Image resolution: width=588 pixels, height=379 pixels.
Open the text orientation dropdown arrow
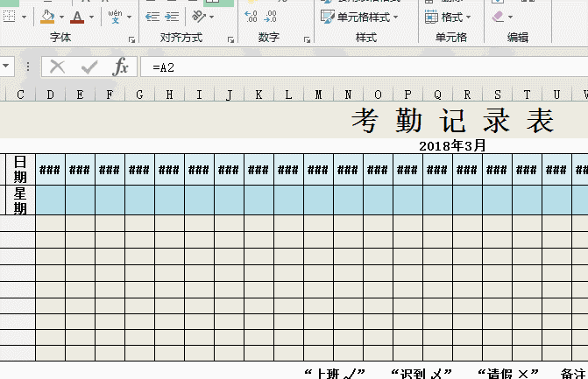point(211,17)
